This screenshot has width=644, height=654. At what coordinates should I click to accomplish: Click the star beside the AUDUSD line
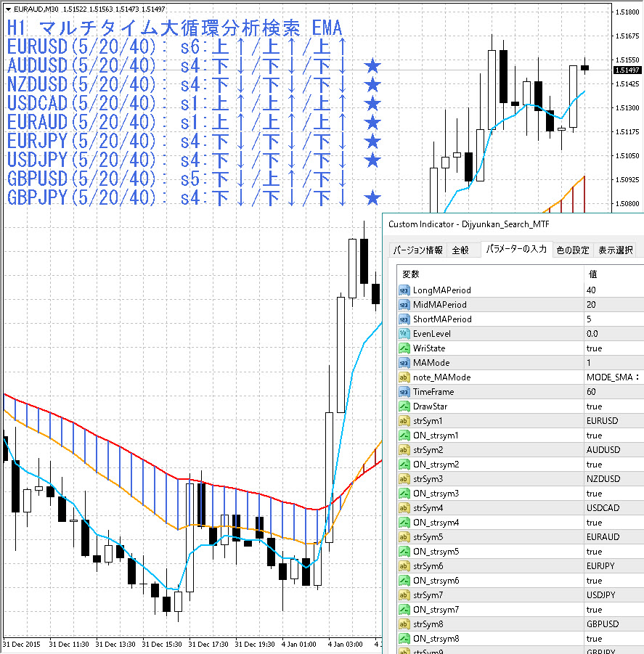pyautogui.click(x=372, y=65)
